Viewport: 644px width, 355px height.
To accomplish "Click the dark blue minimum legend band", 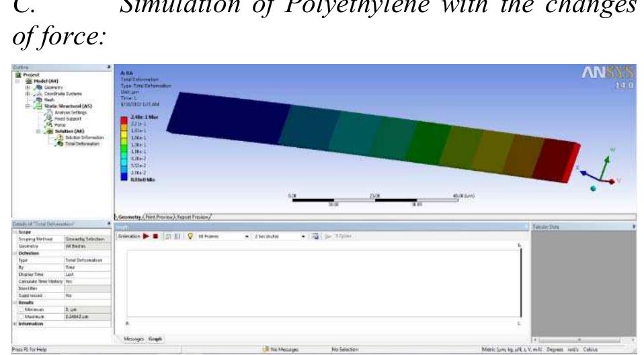I will click(124, 177).
